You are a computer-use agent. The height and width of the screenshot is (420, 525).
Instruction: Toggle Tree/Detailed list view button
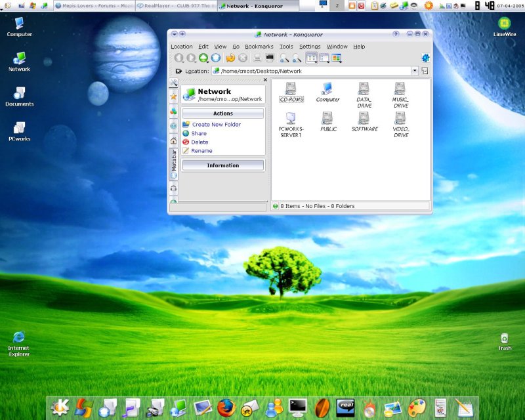click(x=324, y=58)
